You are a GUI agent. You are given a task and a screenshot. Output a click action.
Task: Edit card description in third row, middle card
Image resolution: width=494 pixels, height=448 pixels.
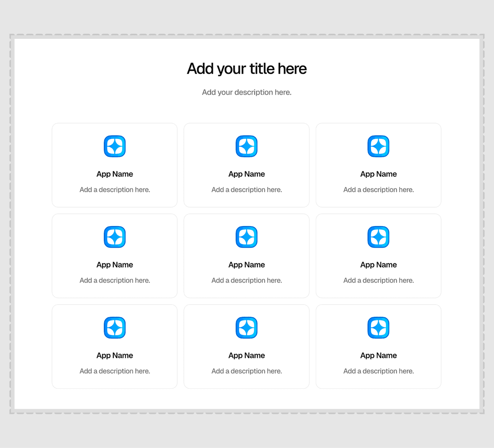click(247, 371)
